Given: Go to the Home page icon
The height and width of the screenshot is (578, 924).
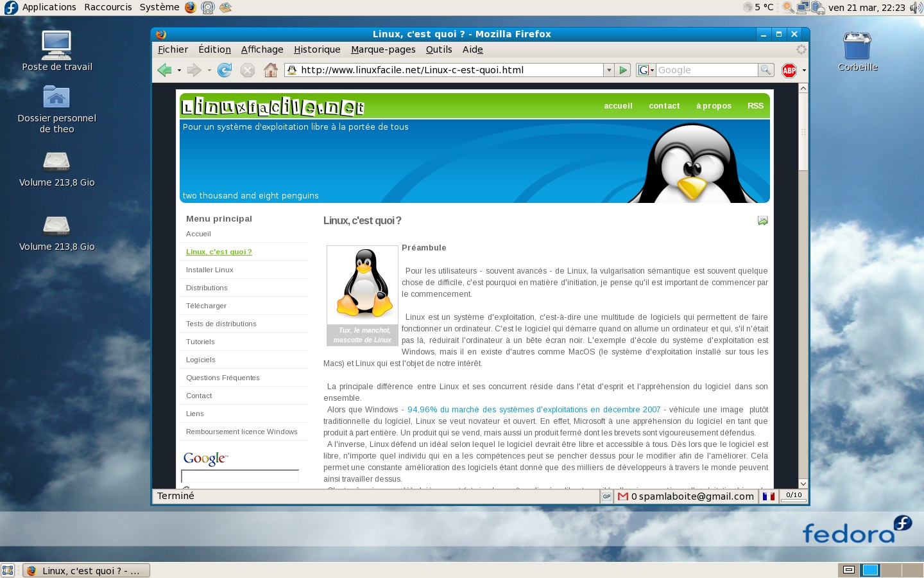Looking at the screenshot, I should (271, 70).
